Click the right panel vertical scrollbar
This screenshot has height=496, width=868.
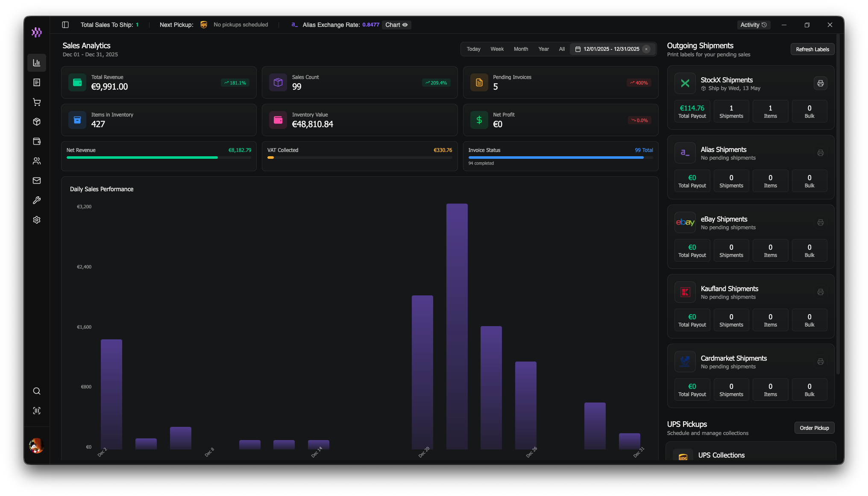point(838,205)
